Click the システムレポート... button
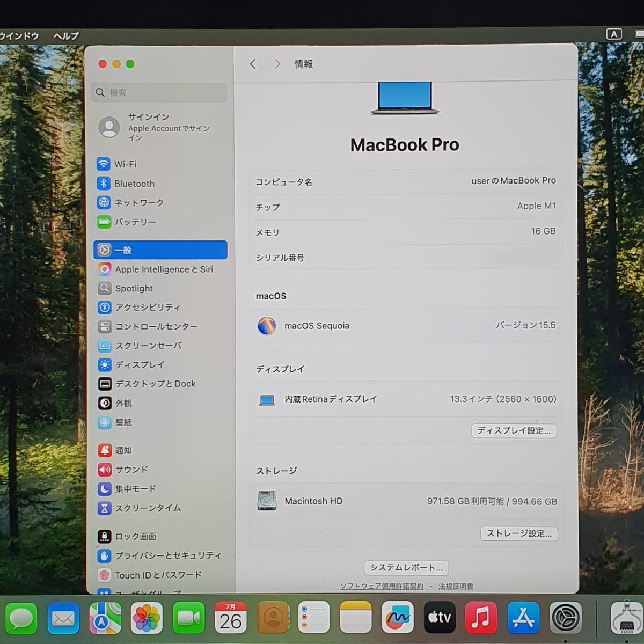644x644 pixels. pyautogui.click(x=406, y=567)
